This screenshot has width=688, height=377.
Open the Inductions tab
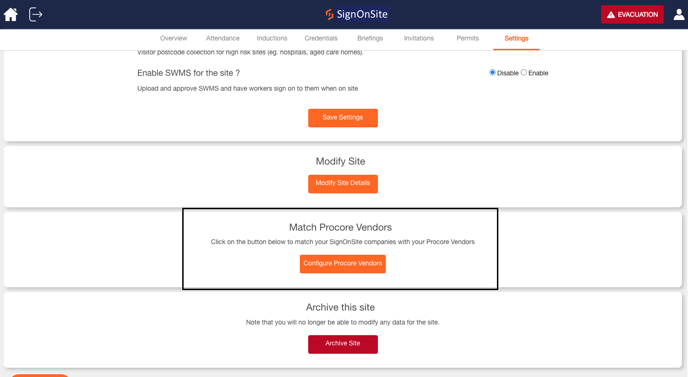(x=272, y=39)
